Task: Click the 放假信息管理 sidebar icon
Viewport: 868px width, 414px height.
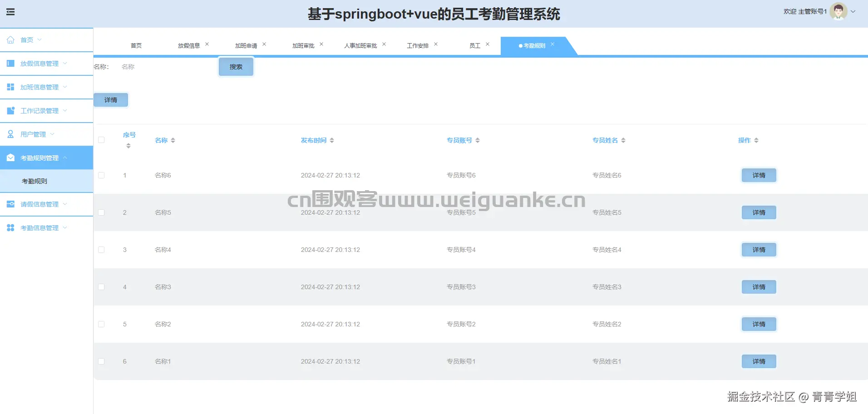Action: click(10, 64)
